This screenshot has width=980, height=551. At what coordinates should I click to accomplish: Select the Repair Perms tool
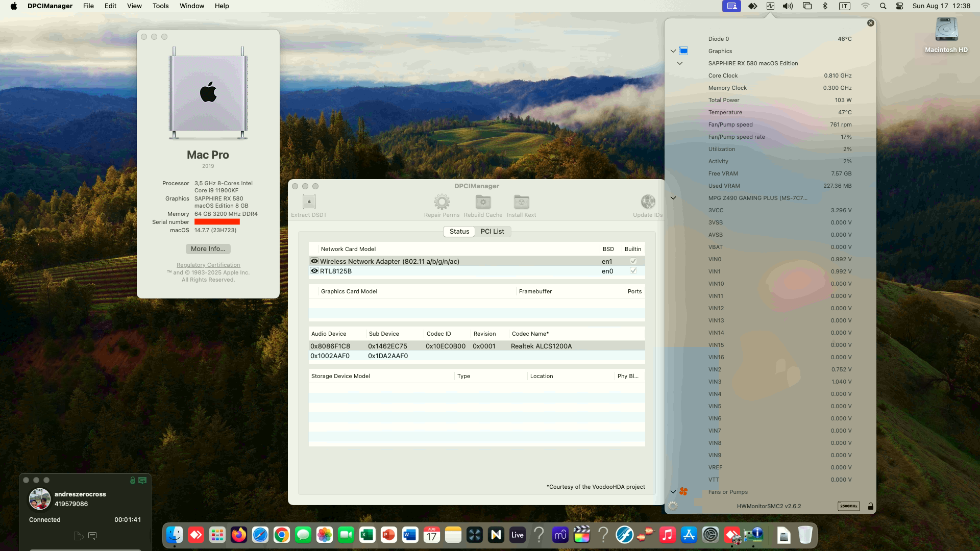[x=441, y=203]
